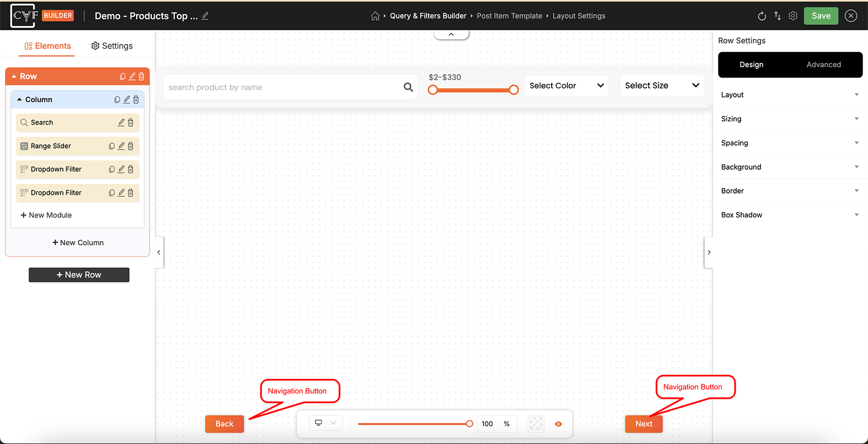Open the device preview dropdown
This screenshot has height=444, width=868.
(x=326, y=423)
